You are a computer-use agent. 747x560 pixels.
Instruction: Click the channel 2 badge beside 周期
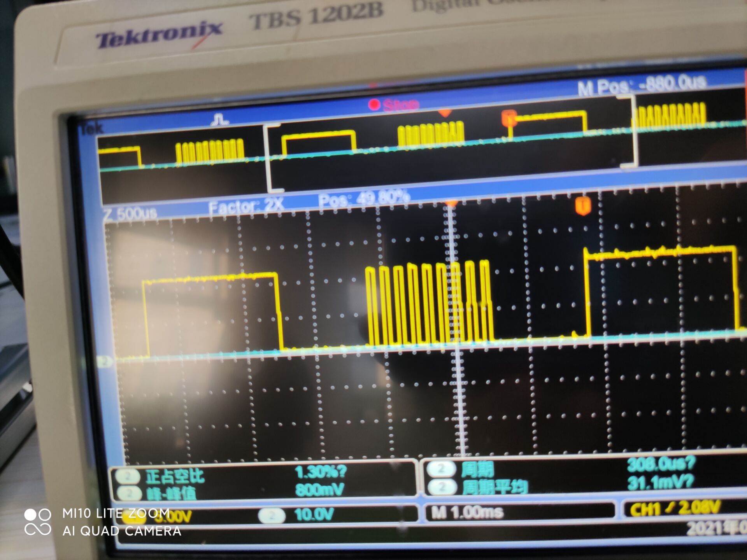pos(441,469)
